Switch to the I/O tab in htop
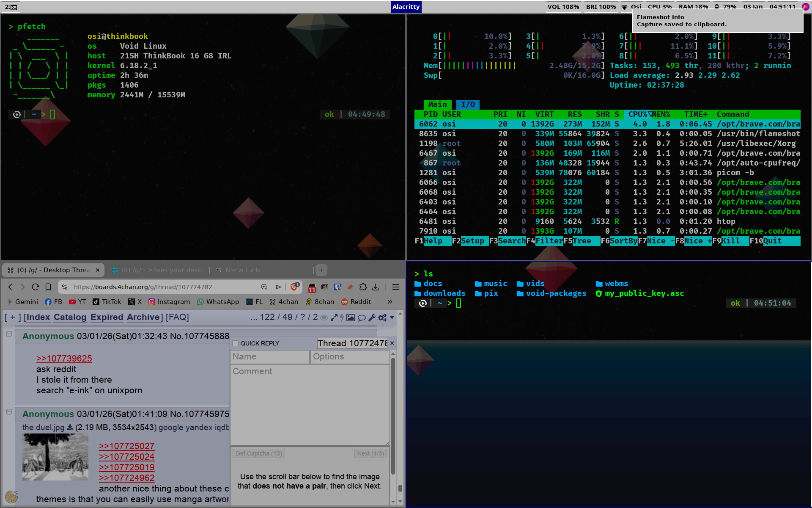Image resolution: width=812 pixels, height=508 pixels. (x=468, y=105)
